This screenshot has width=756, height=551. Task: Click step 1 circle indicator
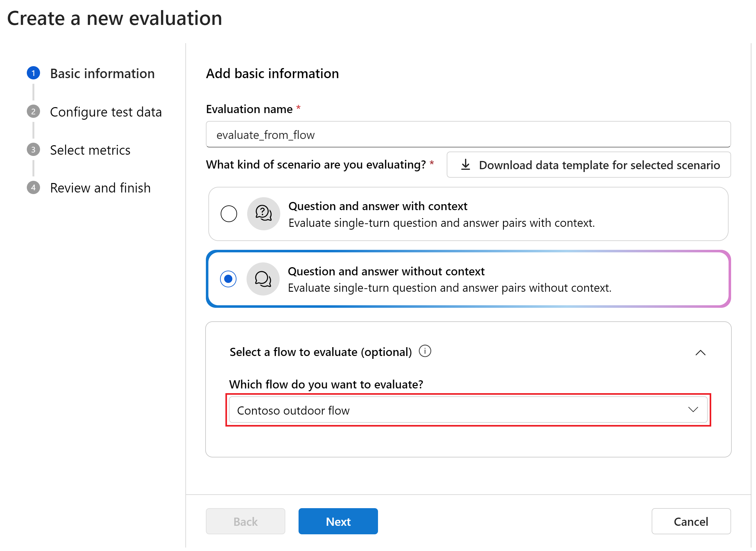[33, 73]
